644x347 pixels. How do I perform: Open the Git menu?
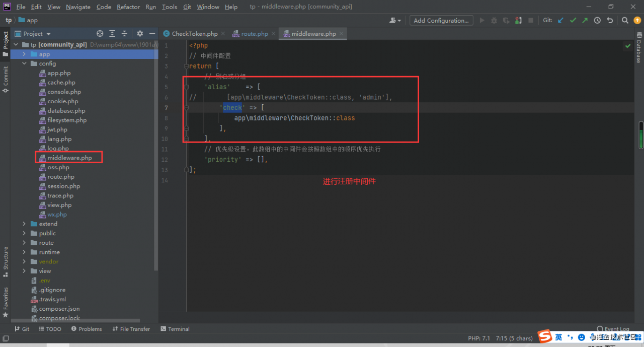pyautogui.click(x=187, y=7)
